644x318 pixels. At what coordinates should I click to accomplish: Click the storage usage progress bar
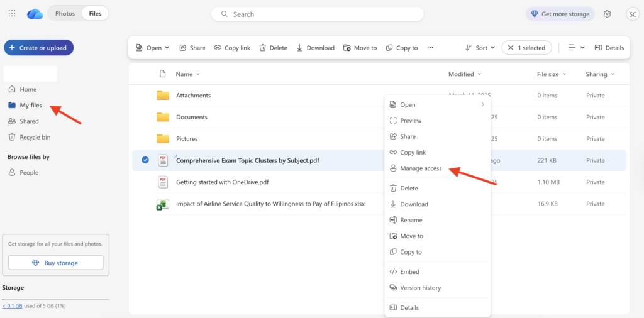pos(56,300)
